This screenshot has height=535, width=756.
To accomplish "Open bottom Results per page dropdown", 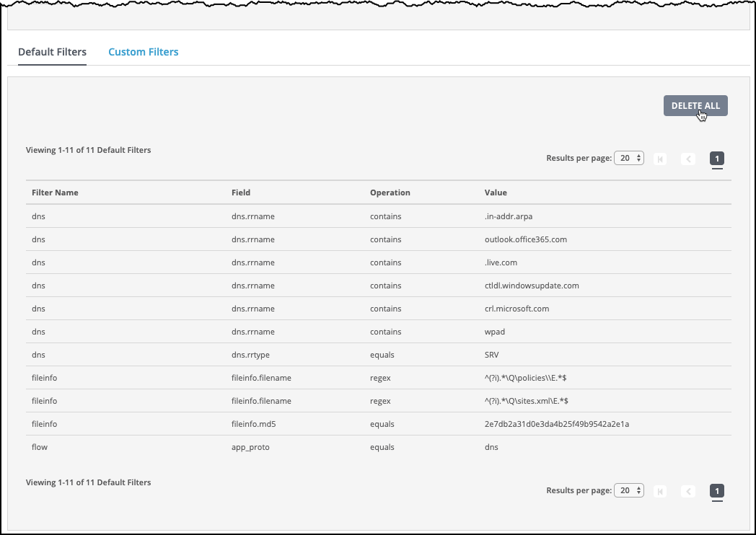I will pyautogui.click(x=629, y=491).
